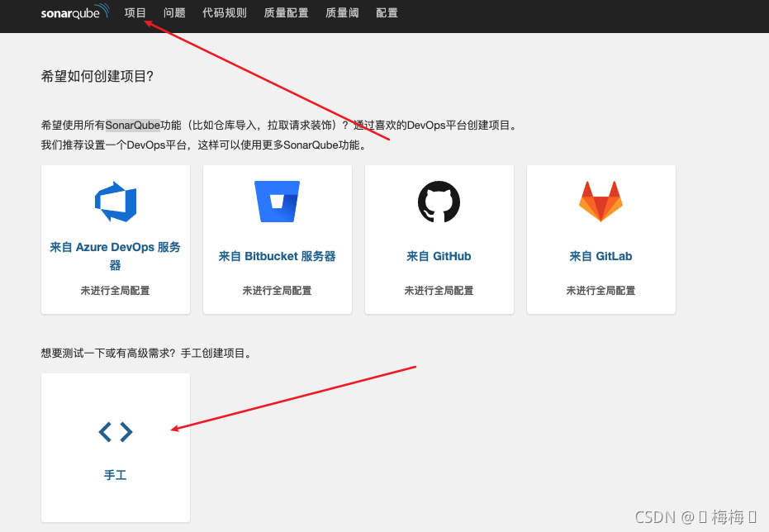Click 未进行全局配置 under GitLab
769x532 pixels.
(x=600, y=290)
